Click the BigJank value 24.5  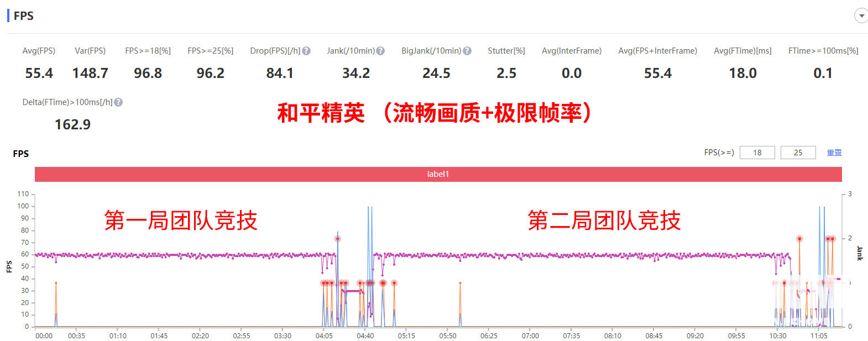pos(436,74)
